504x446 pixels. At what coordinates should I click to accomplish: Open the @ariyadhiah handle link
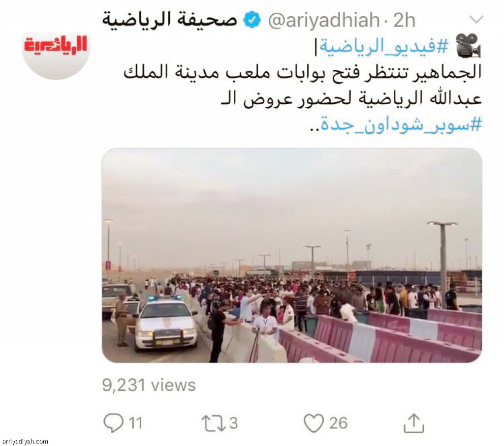pyautogui.click(x=324, y=20)
